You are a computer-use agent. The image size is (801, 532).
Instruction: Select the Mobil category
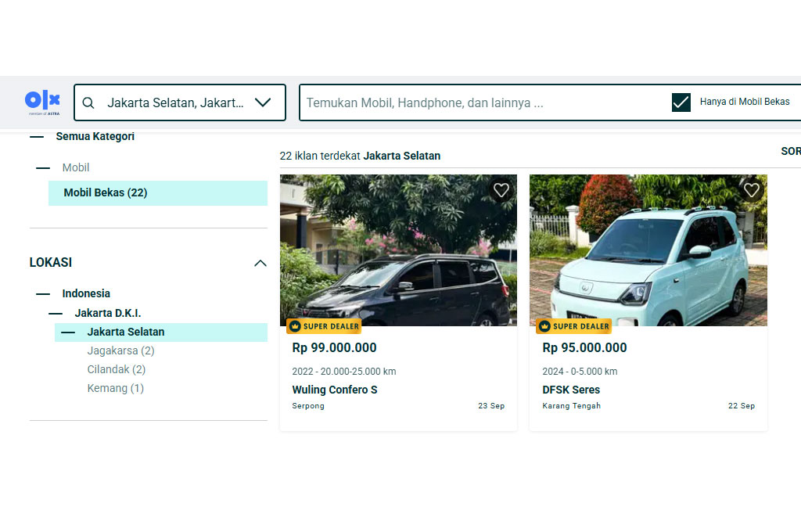pos(76,167)
